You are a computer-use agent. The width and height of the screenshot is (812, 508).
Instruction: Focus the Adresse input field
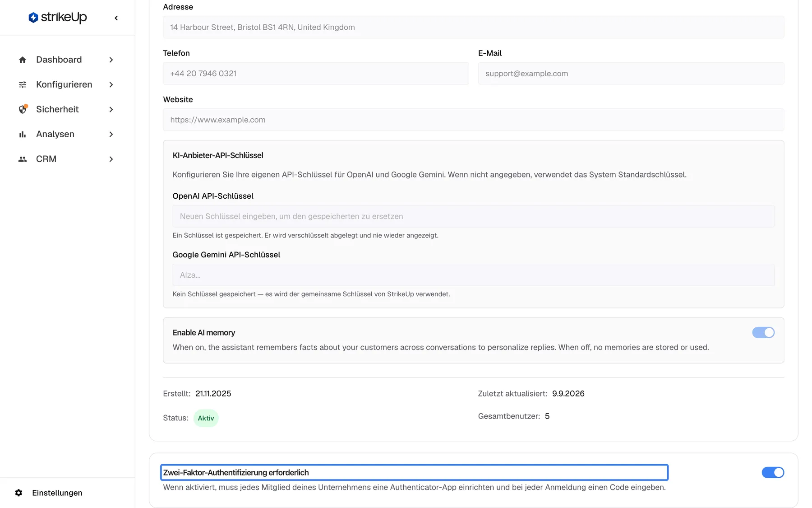tap(473, 27)
